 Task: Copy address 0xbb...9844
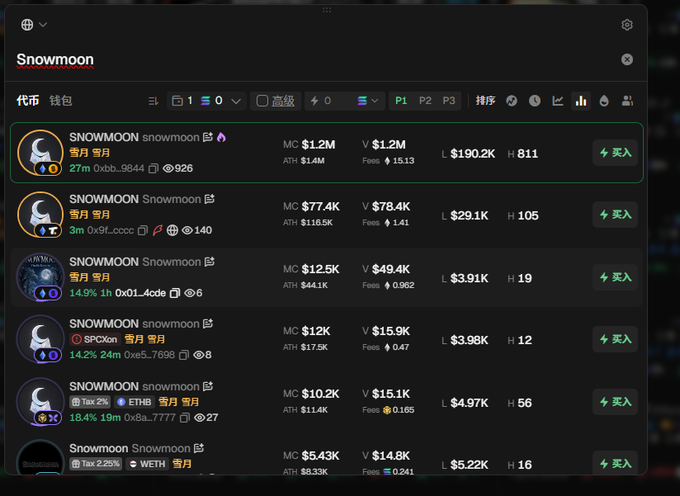click(153, 169)
